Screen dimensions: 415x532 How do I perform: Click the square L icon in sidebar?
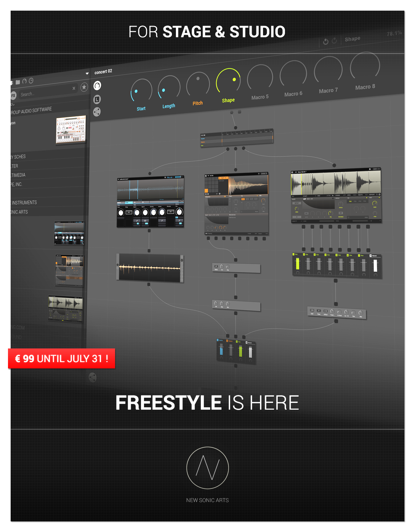point(97,99)
